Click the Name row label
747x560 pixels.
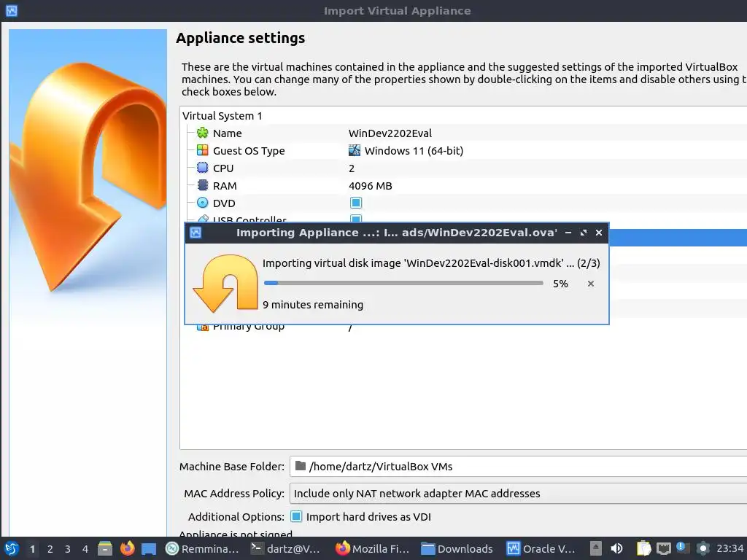pyautogui.click(x=228, y=133)
